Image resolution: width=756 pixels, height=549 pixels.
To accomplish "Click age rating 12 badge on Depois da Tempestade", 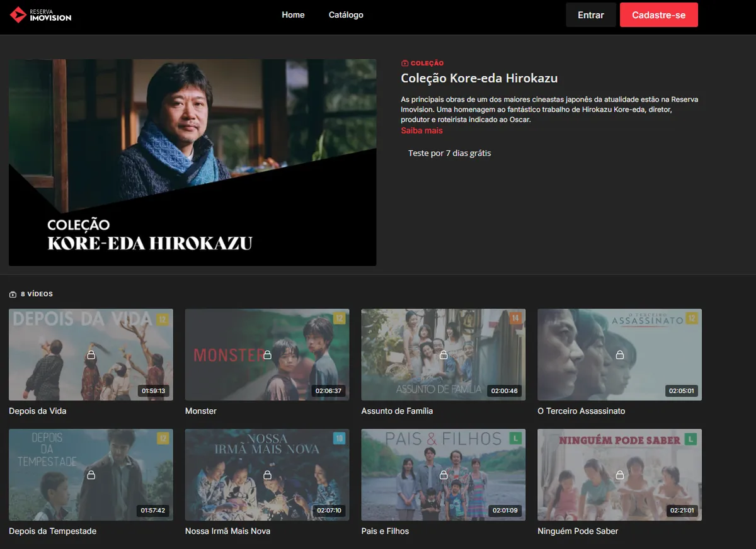I will 163,439.
